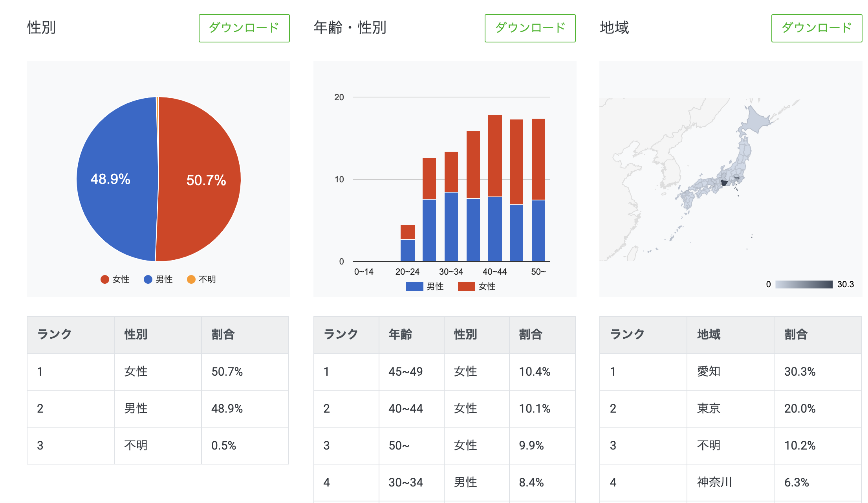The width and height of the screenshot is (868, 503).
Task: Click the 年齢 header in age-gender table
Action: pyautogui.click(x=400, y=334)
